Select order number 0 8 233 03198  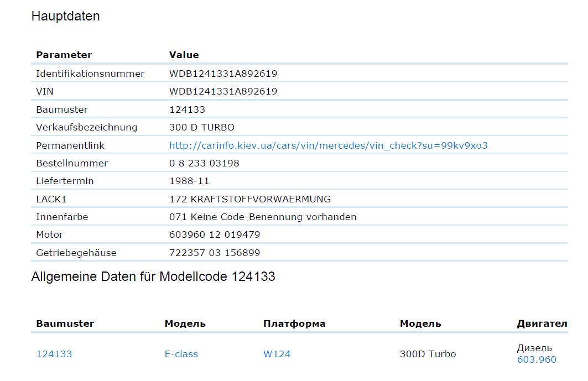pos(204,163)
